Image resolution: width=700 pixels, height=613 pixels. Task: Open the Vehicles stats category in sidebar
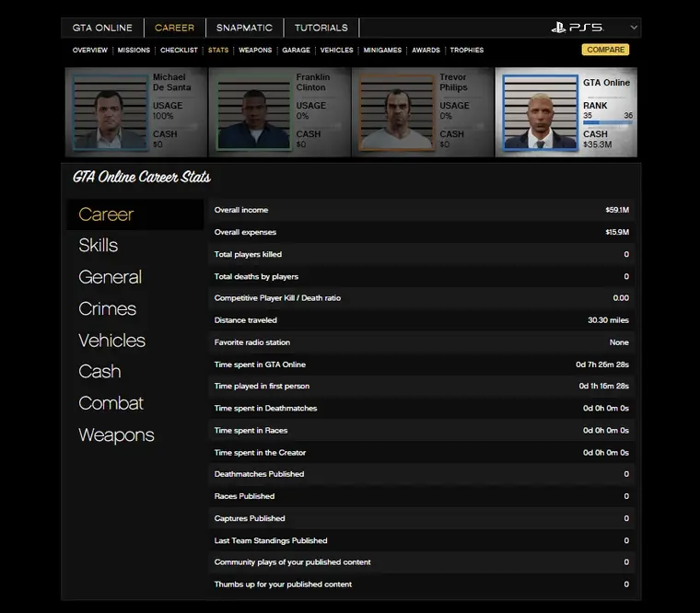pyautogui.click(x=112, y=341)
